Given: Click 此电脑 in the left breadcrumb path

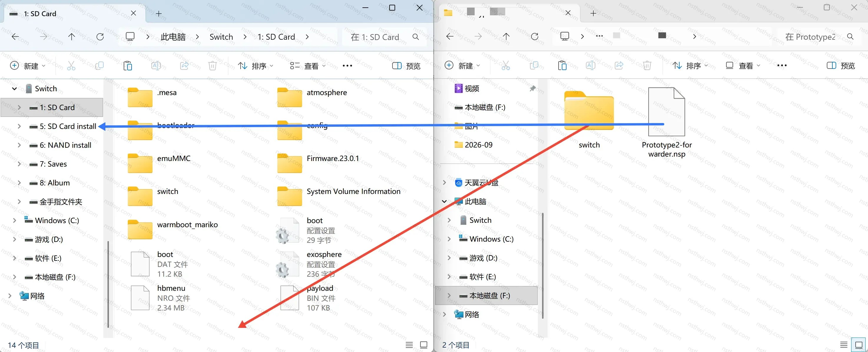Looking at the screenshot, I should (173, 37).
